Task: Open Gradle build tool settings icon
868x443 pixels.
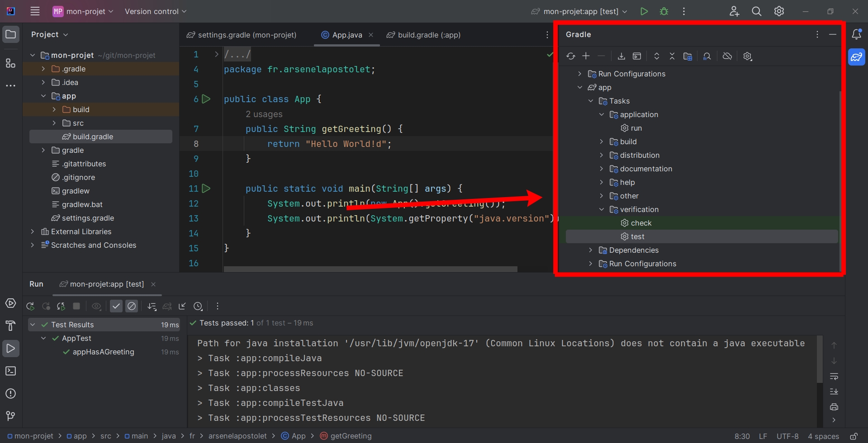Action: (x=747, y=56)
